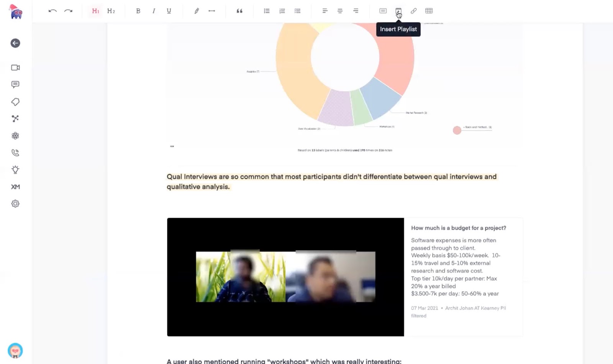Open the atom icon section
Image resolution: width=613 pixels, height=364 pixels.
click(x=15, y=136)
